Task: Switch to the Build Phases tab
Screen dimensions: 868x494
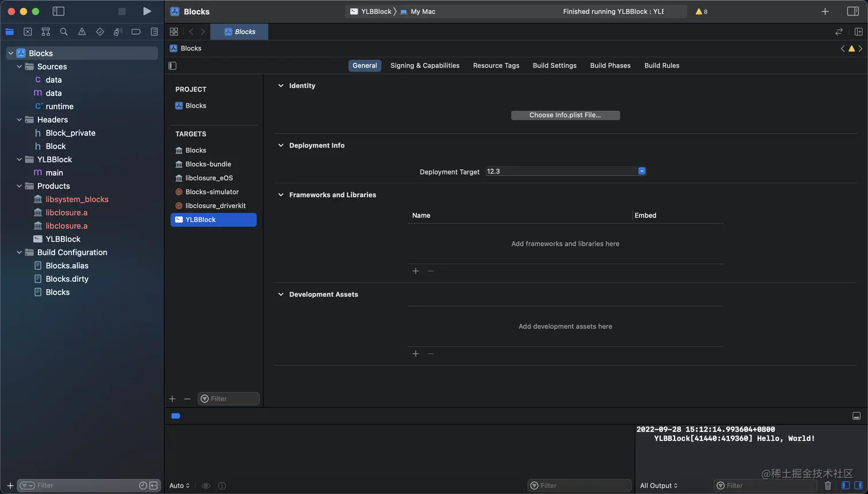Action: coord(610,65)
